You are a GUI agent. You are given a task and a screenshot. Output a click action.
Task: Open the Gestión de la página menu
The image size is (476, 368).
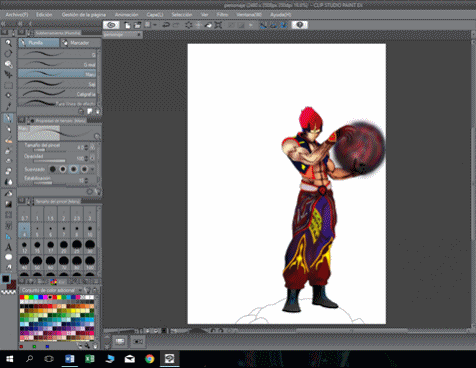(84, 15)
